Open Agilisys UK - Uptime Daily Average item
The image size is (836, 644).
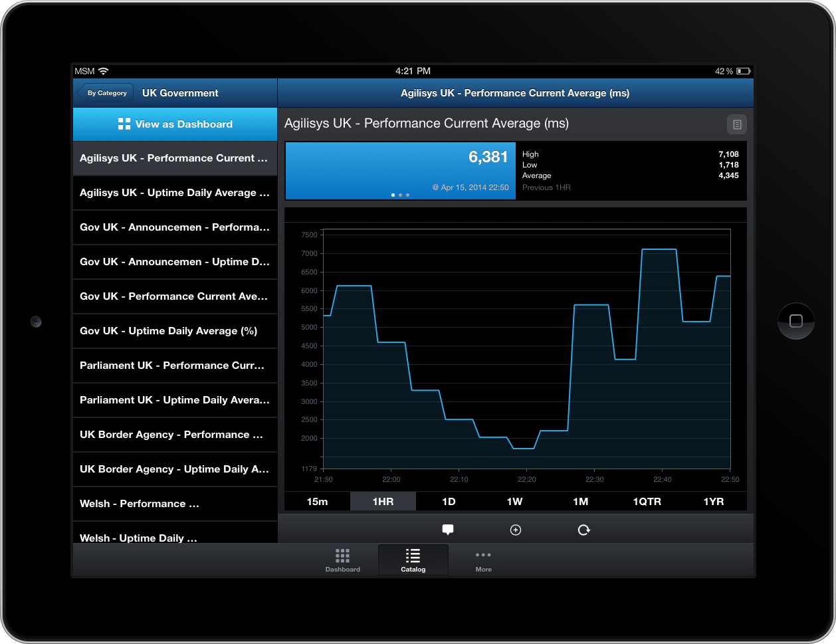[x=175, y=193]
